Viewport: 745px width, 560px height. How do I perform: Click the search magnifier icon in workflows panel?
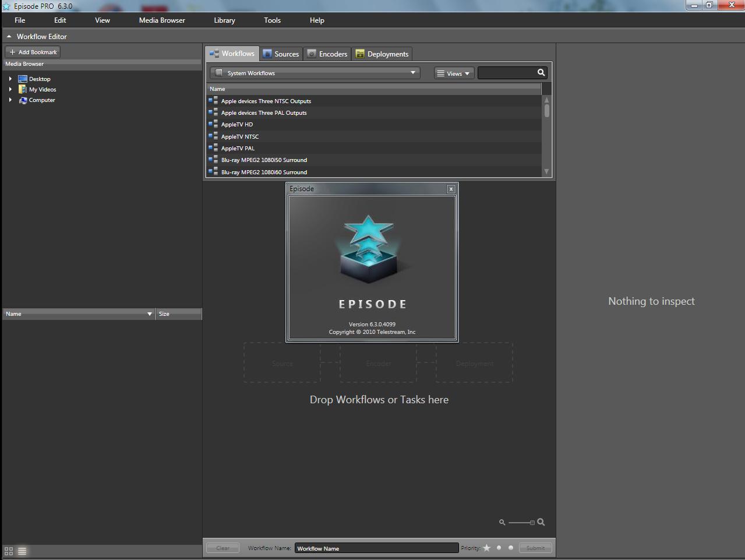(541, 72)
